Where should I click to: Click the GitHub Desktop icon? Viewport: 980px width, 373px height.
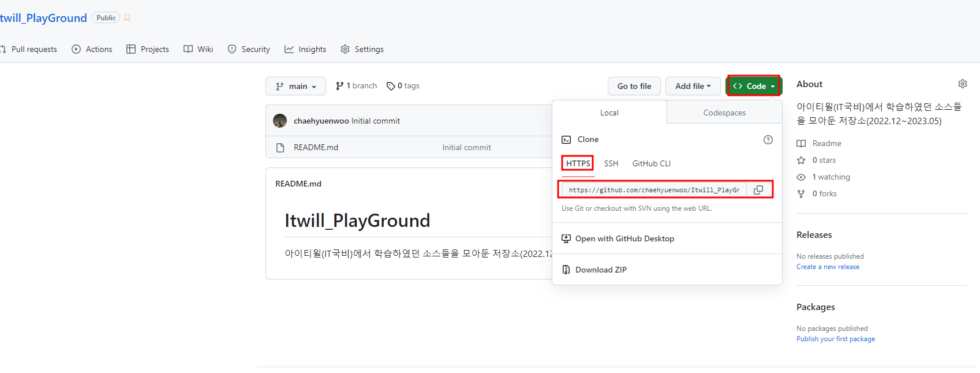pyautogui.click(x=566, y=238)
